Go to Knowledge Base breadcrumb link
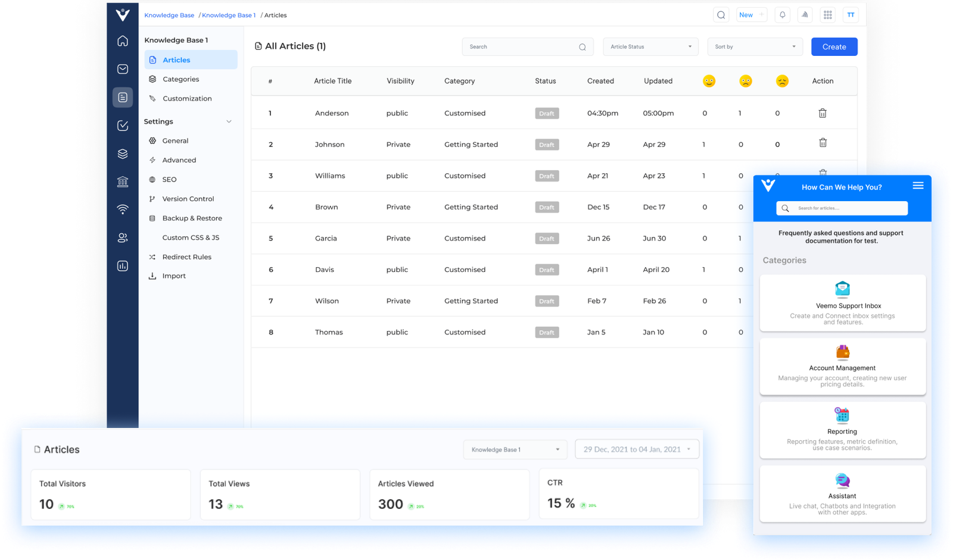953x560 pixels. point(169,15)
